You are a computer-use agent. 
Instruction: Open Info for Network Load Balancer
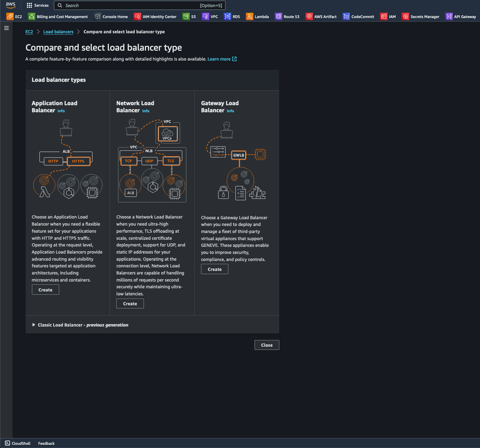pyautogui.click(x=146, y=111)
